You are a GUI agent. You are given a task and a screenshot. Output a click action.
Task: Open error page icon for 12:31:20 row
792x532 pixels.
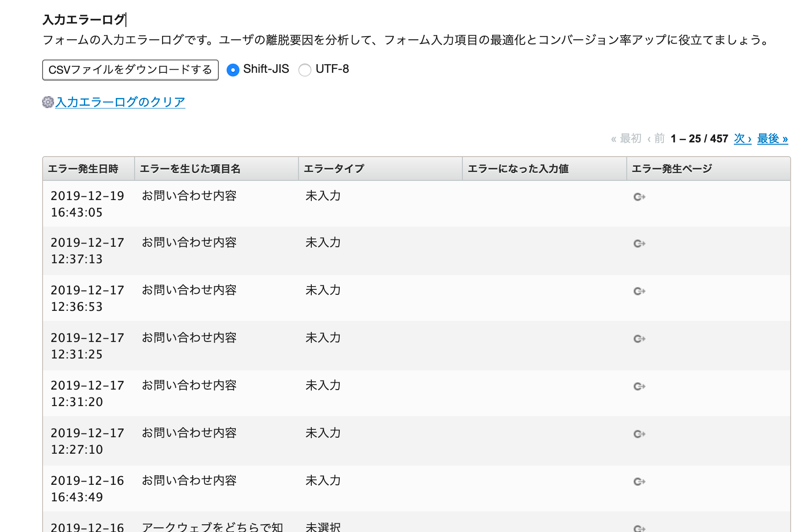pyautogui.click(x=639, y=386)
